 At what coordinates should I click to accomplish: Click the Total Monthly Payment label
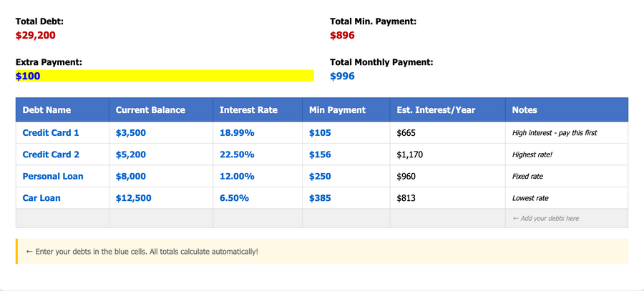click(381, 62)
